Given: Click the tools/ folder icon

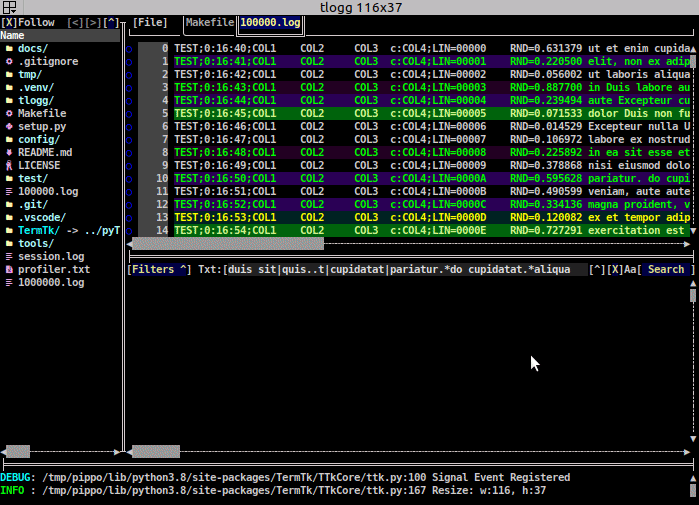Looking at the screenshot, I should 9,243.
